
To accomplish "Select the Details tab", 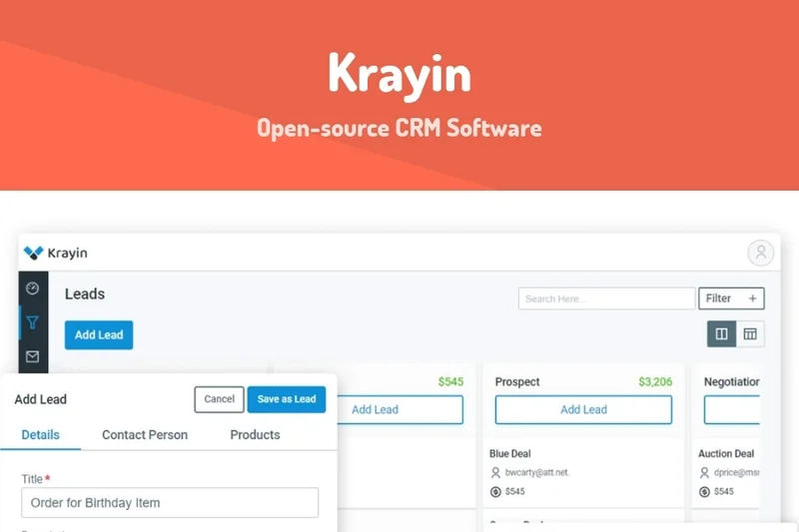I will [40, 435].
